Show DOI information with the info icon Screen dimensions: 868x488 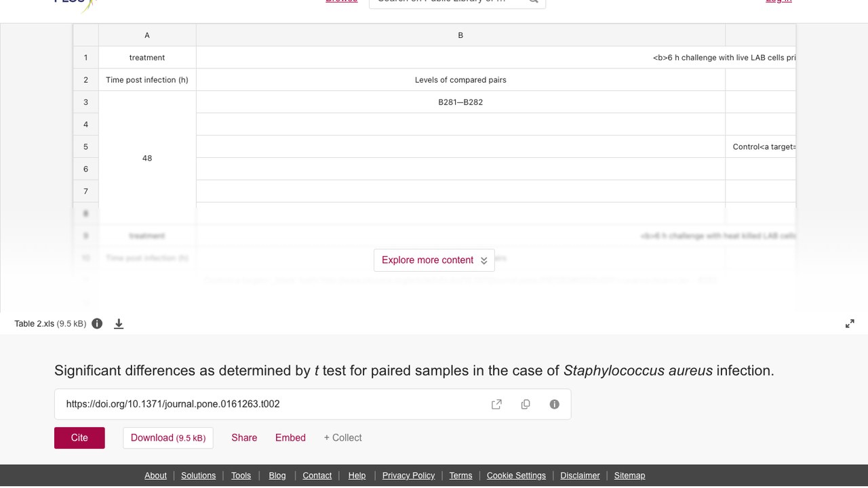pyautogui.click(x=555, y=404)
